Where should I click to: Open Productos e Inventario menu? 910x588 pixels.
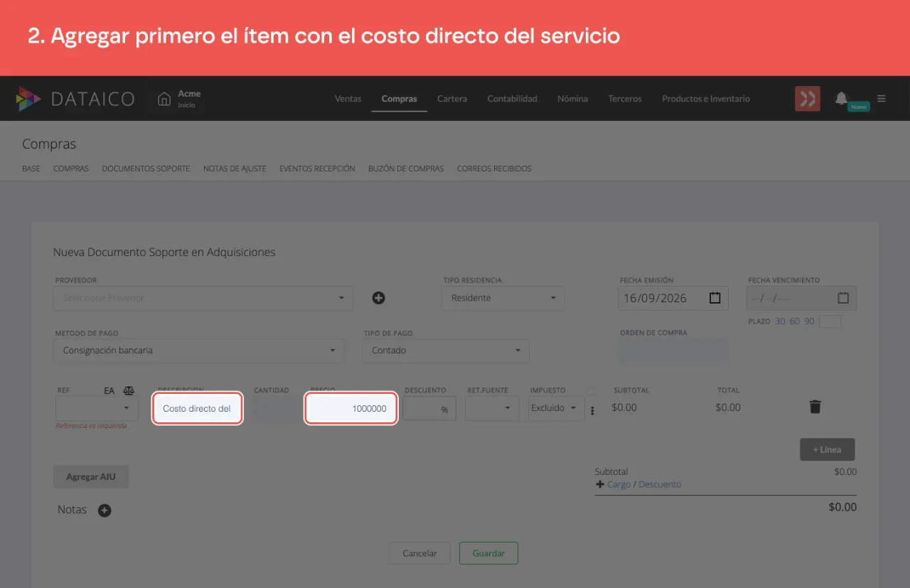pyautogui.click(x=706, y=99)
